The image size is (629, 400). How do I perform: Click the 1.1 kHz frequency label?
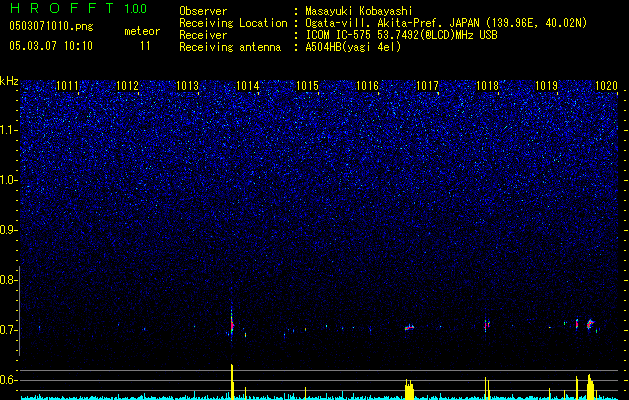8,130
